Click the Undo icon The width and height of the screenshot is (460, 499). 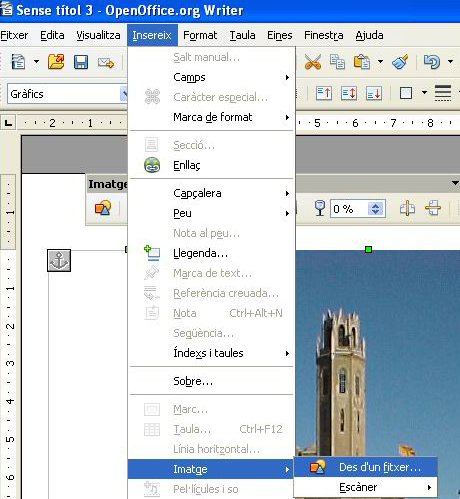pos(432,62)
